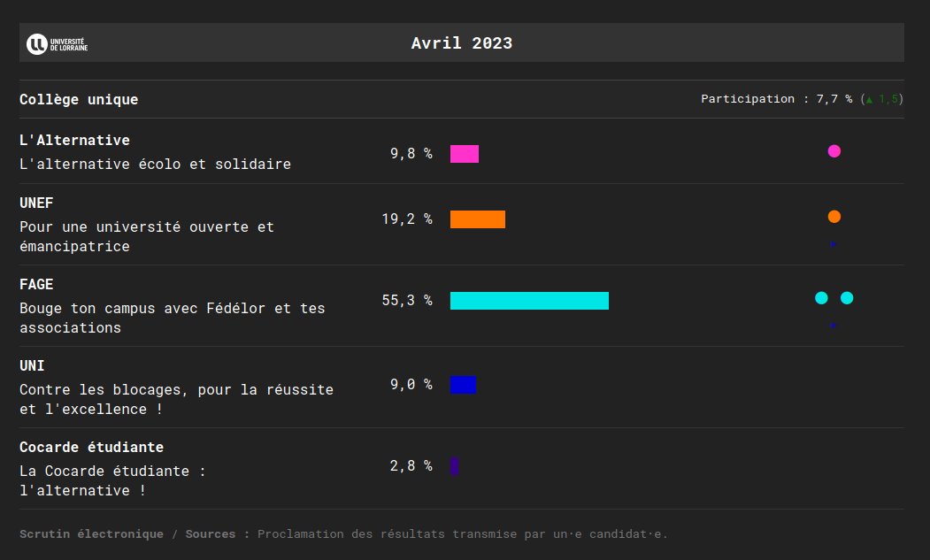Click the "UNEF" list name
Viewport: 930px width, 560px height.
click(x=36, y=203)
